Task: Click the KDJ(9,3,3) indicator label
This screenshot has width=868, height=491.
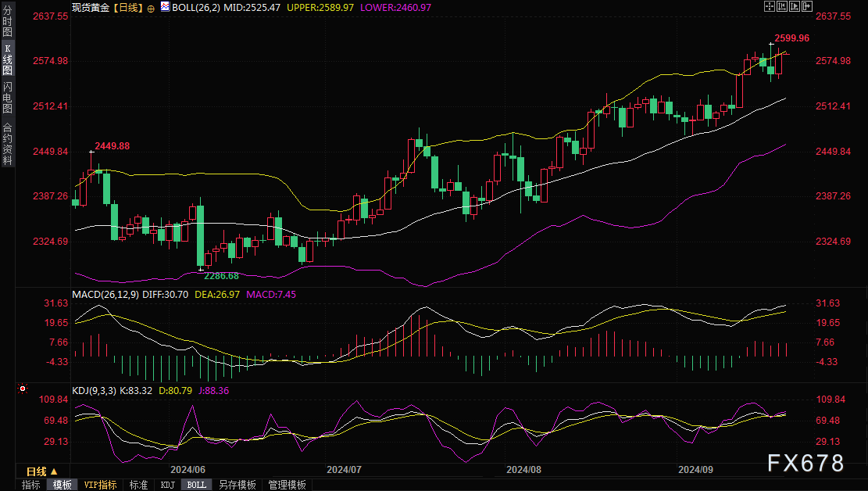Action: tap(94, 391)
